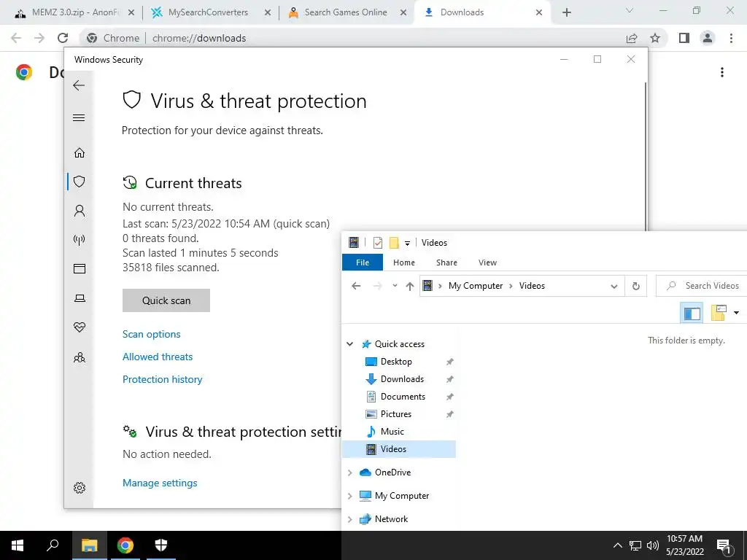Screen dimensions: 747x560
Task: Click the Quick scan button
Action: (x=166, y=300)
